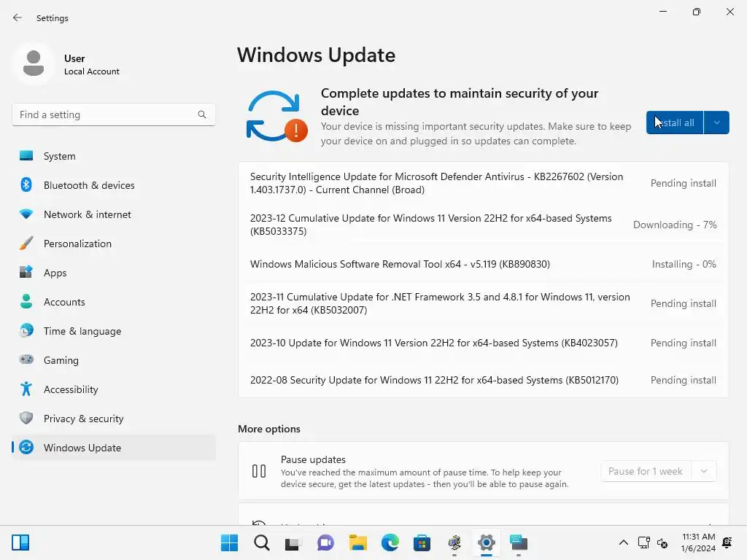Image resolution: width=747 pixels, height=560 pixels.
Task: Click the pause icon beside Pause updates
Action: [259, 471]
